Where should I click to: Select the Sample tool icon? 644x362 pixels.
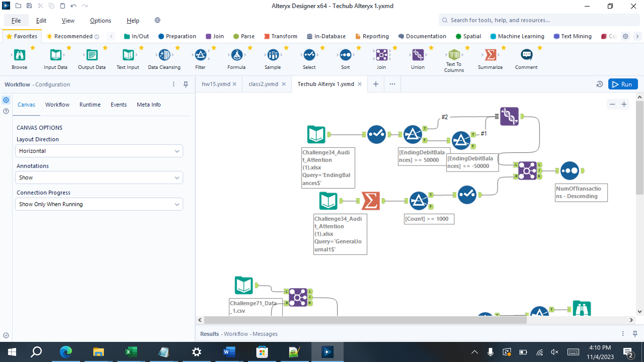point(273,55)
